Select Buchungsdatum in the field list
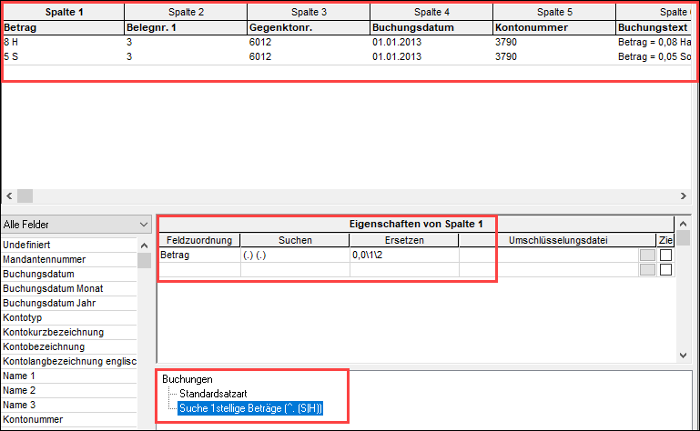 pyautogui.click(x=69, y=274)
